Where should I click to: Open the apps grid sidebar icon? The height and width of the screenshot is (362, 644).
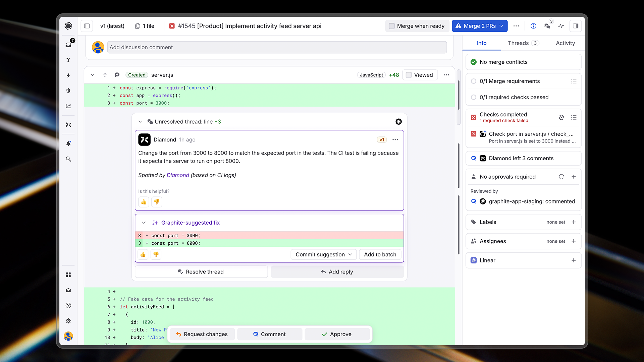click(68, 275)
